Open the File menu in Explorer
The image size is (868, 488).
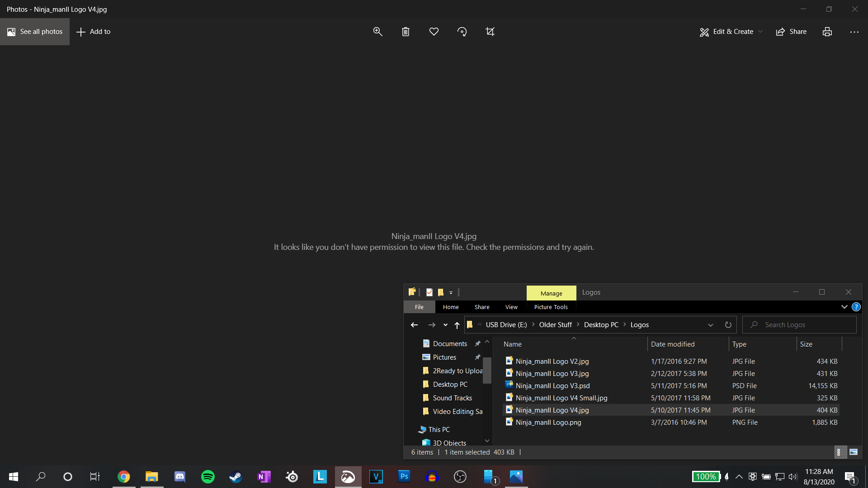click(x=419, y=307)
